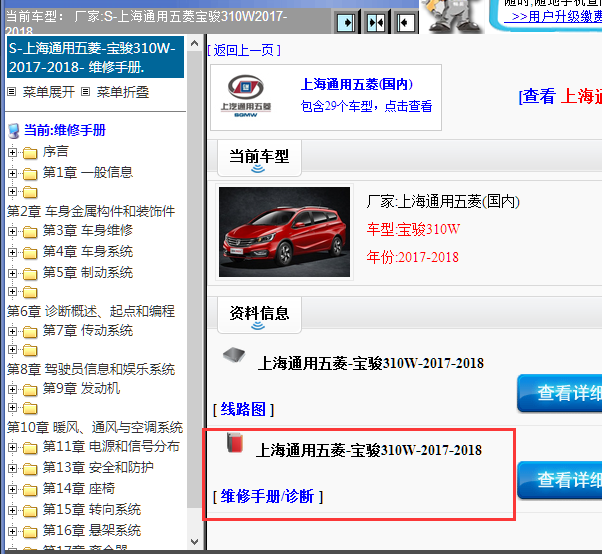Click the folder icon for 第7章 传动系统
This screenshot has height=554, width=602.
point(30,331)
